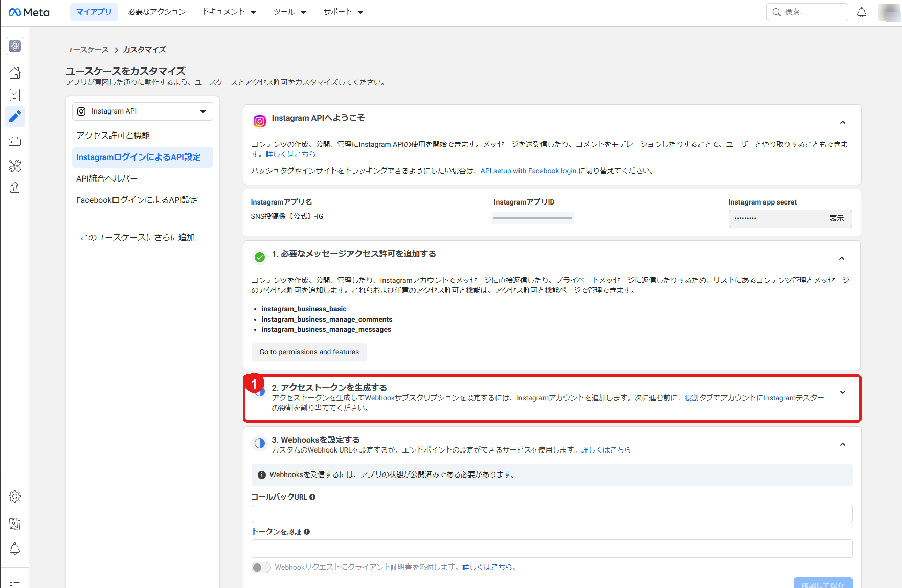Click Go to permissions and features button
The width and height of the screenshot is (902, 588).
[309, 352]
